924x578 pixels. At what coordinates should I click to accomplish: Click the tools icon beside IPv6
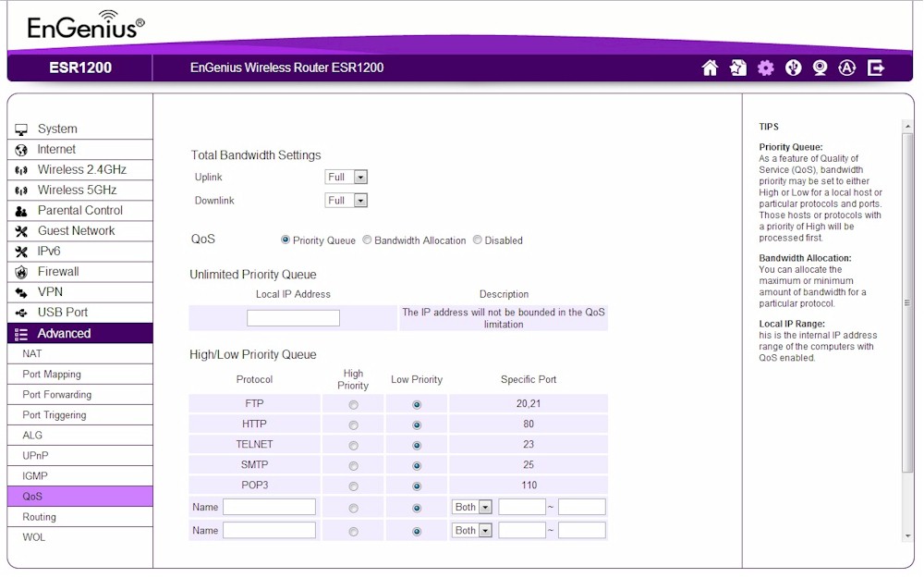[21, 252]
